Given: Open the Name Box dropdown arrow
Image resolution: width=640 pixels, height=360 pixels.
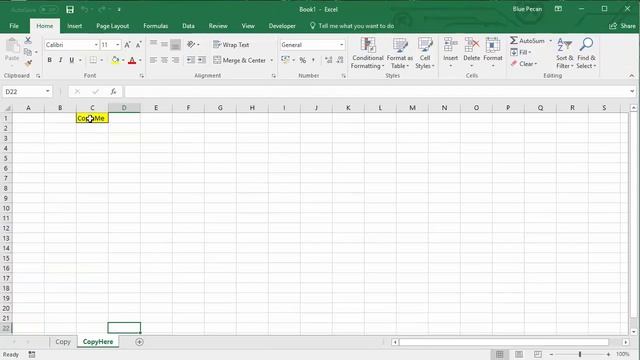Looking at the screenshot, I should 48,91.
